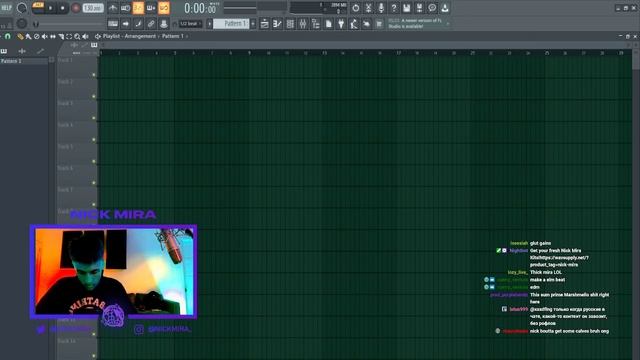Click the stamp-shaped toolbar icon
Image resolution: width=640 pixels, height=360 pixels.
[164, 24]
